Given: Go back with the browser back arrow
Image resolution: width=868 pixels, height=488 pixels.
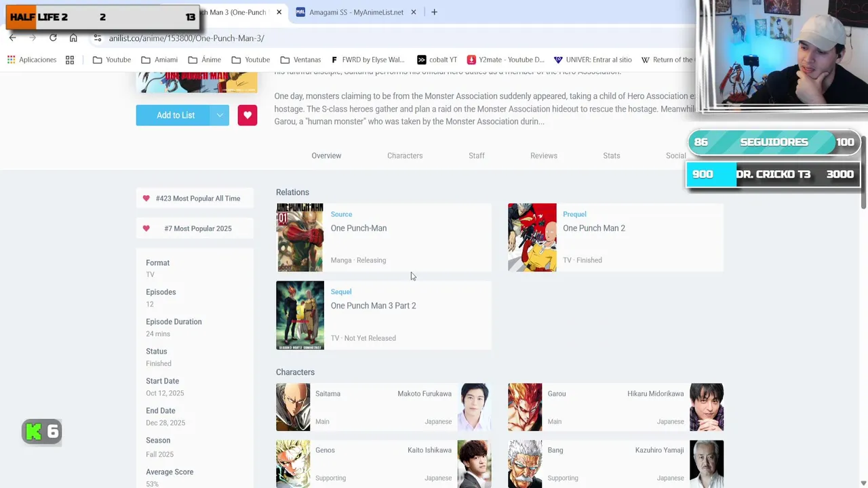Looking at the screenshot, I should coord(12,38).
